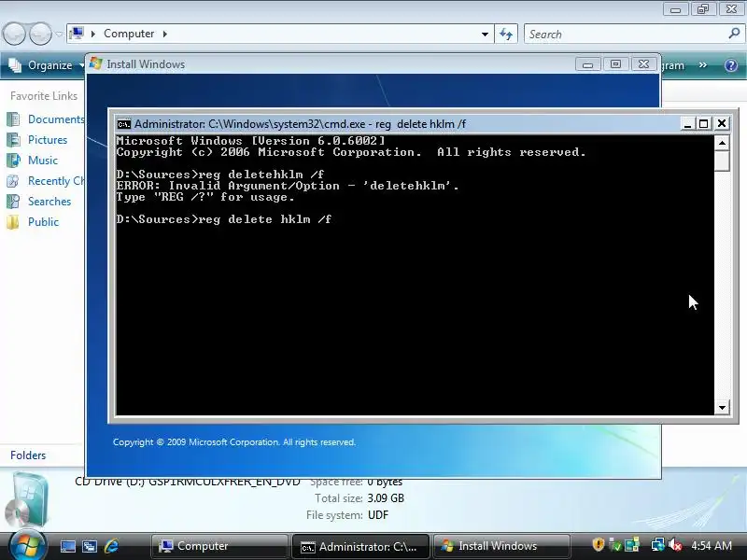Image resolution: width=747 pixels, height=560 pixels.
Task: Switch to Administrator cmd taskbar button
Action: [360, 546]
